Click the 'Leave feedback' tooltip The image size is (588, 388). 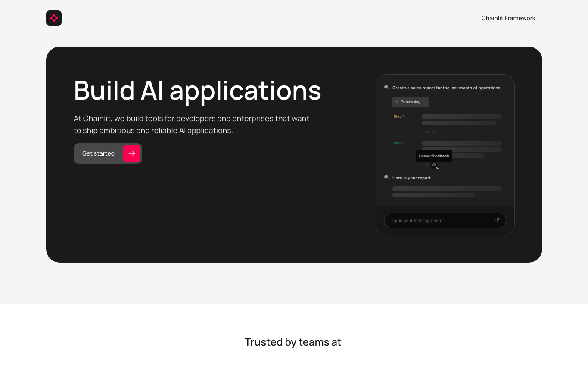tap(434, 156)
